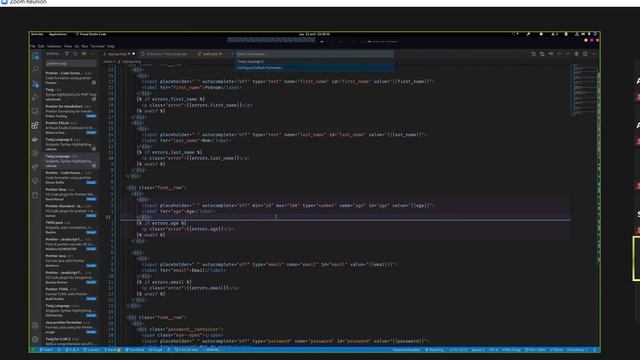640x360 pixels.
Task: Install the Java prettier formatter extension
Action: tap(91, 332)
